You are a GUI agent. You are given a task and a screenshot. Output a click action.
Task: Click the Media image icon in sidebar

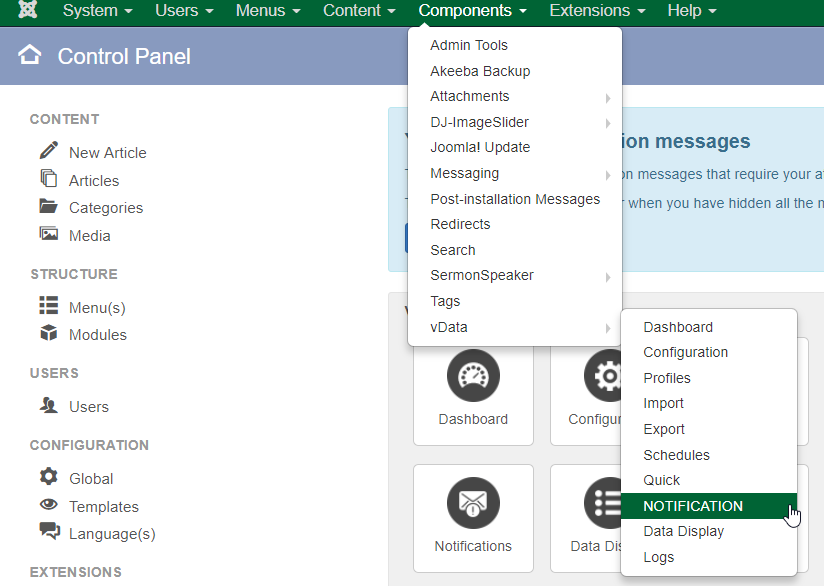click(x=48, y=234)
